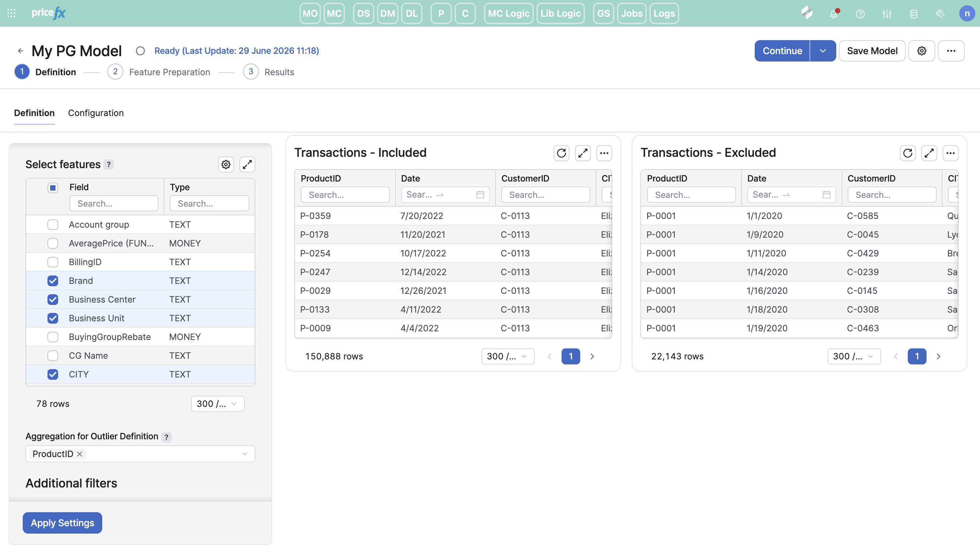This screenshot has width=980, height=555.
Task: Go back using the arrow next to My PG Model
Action: [21, 51]
